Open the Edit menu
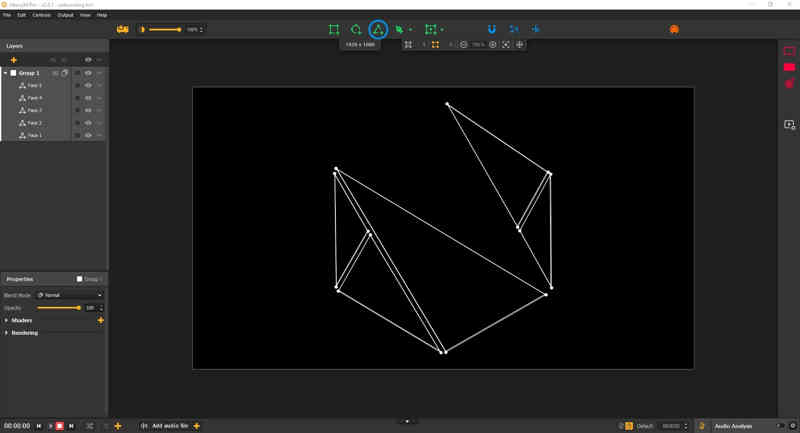Screen dimensions: 800x433 [x=21, y=15]
